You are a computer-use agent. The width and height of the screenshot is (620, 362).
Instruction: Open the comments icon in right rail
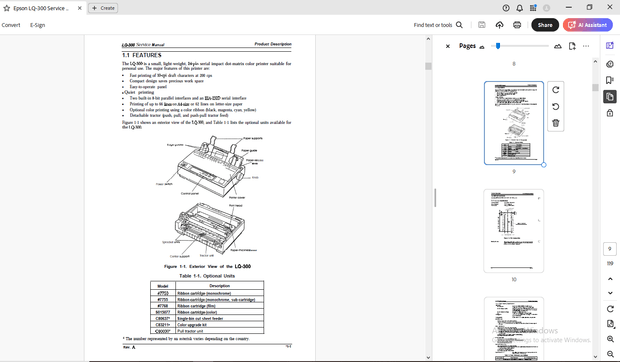click(610, 64)
